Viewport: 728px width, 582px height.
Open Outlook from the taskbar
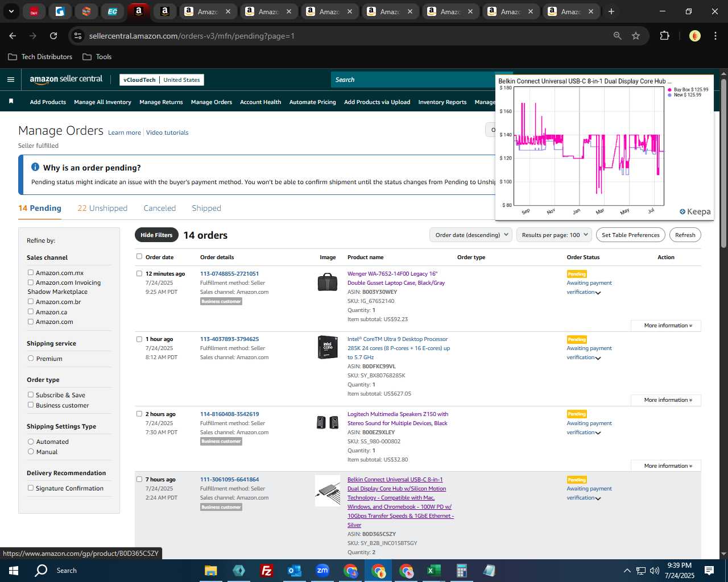click(294, 571)
